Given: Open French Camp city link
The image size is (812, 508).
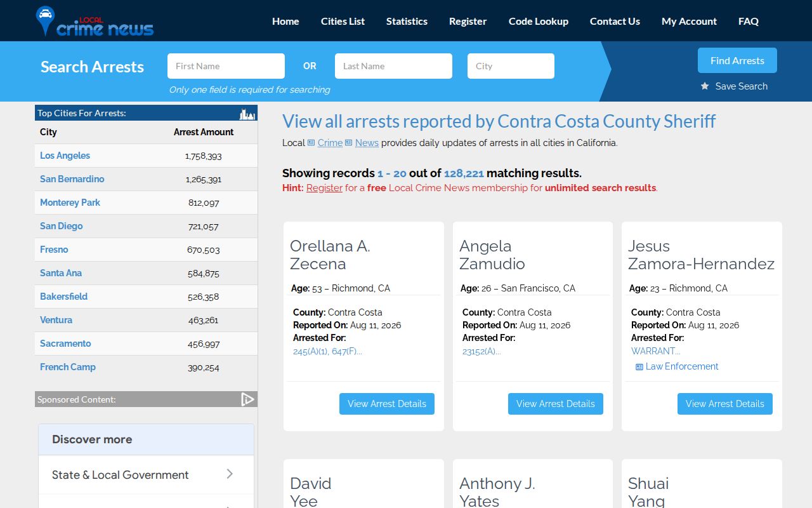Looking at the screenshot, I should (68, 367).
